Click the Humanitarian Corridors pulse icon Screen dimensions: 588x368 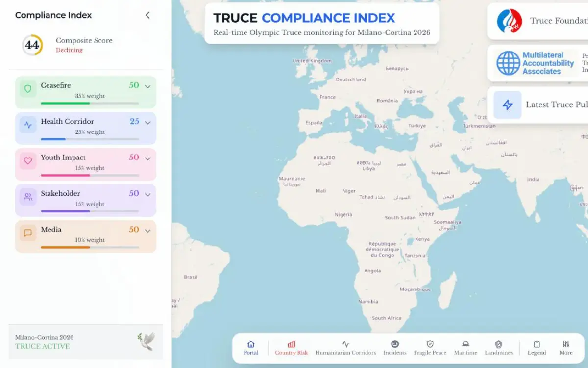click(345, 344)
